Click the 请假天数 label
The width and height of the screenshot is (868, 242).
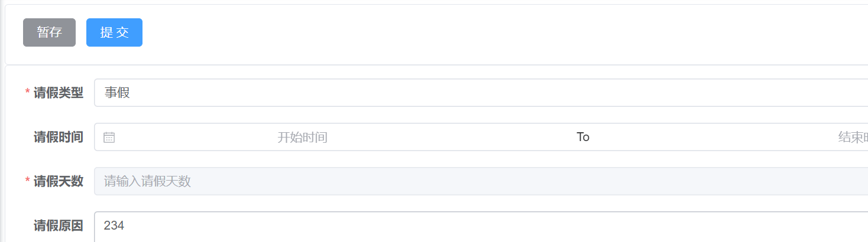(x=58, y=181)
